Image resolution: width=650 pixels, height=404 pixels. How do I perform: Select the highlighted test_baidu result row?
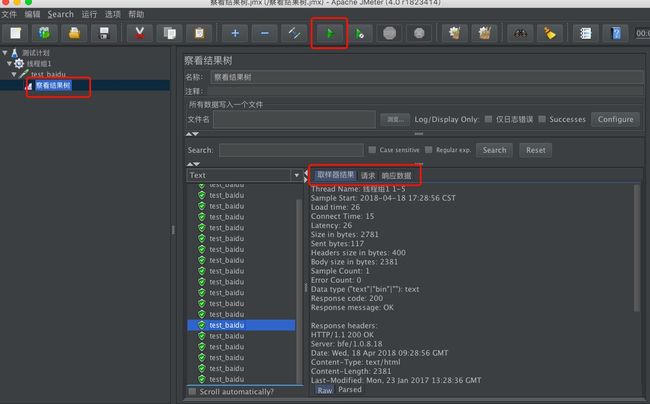click(241, 325)
